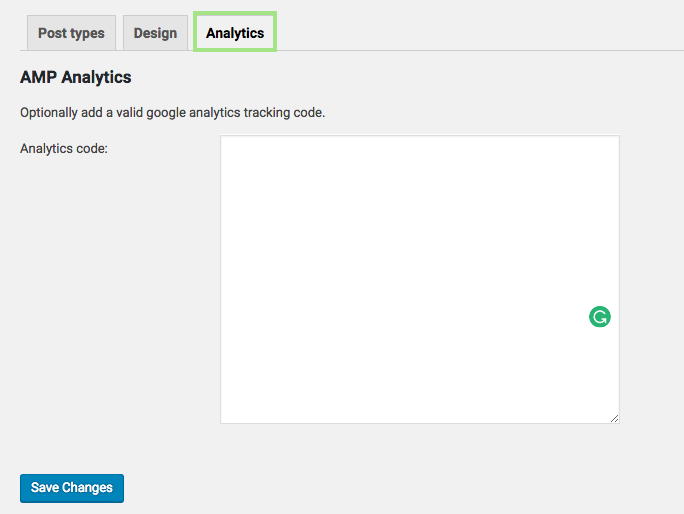Click the blue Save Changes button
The width and height of the screenshot is (684, 514).
pos(72,488)
